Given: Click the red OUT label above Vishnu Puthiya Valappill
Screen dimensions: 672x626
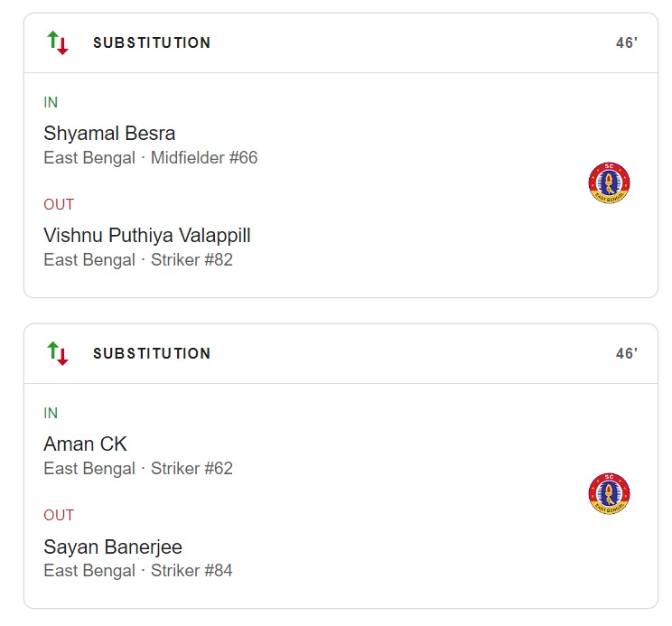Looking at the screenshot, I should [x=59, y=204].
